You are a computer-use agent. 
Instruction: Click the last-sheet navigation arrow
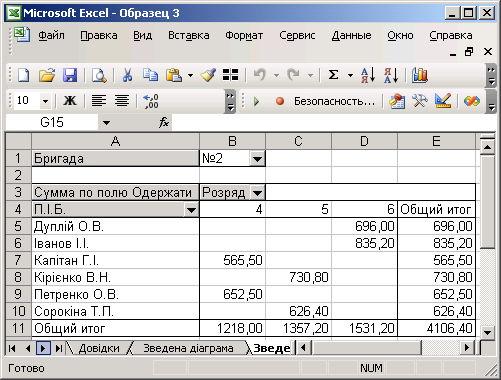[x=59, y=348]
